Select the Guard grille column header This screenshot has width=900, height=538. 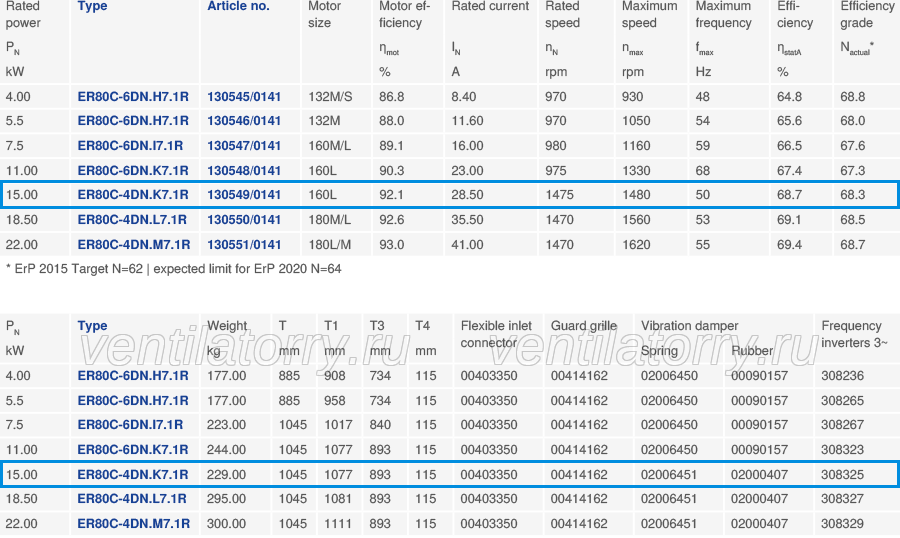point(584,326)
